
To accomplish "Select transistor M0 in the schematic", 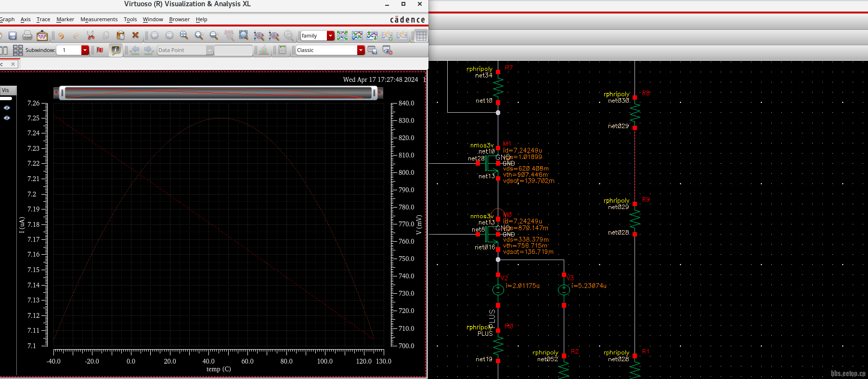I will tap(492, 234).
